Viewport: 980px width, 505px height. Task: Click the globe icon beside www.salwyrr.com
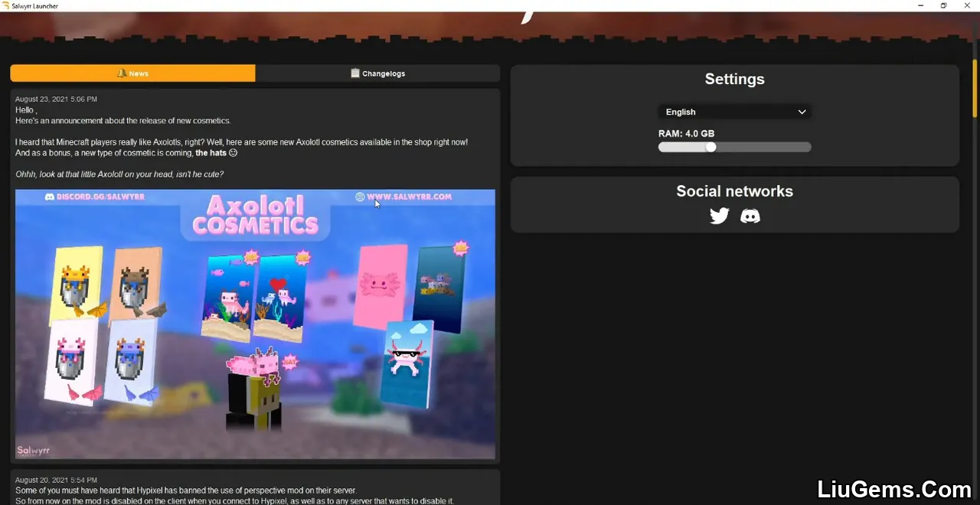pos(360,197)
